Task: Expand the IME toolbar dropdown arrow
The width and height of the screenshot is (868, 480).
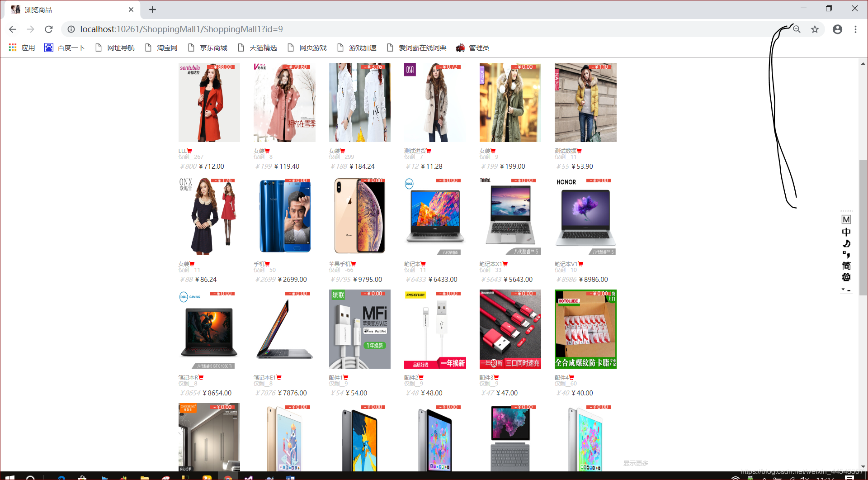Action: pos(844,289)
